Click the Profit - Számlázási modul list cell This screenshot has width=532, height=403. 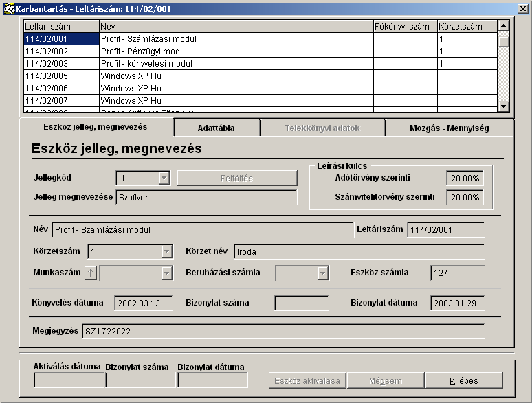coord(236,38)
